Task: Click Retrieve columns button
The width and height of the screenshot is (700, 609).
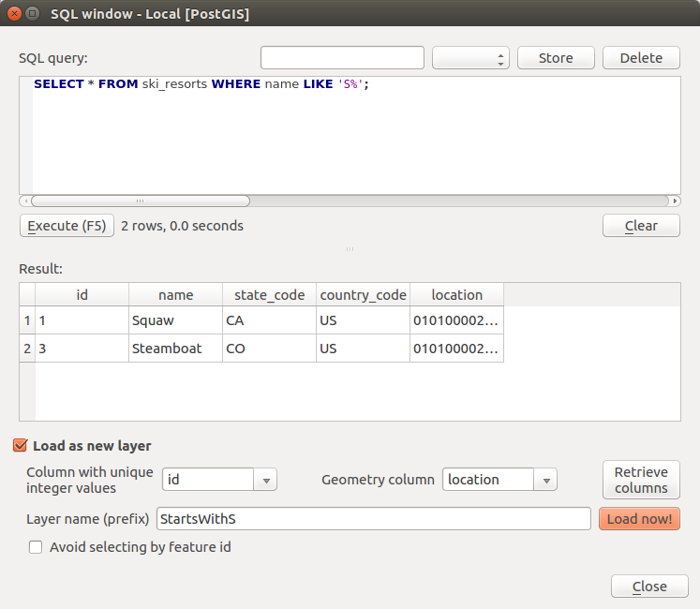Action: click(641, 480)
